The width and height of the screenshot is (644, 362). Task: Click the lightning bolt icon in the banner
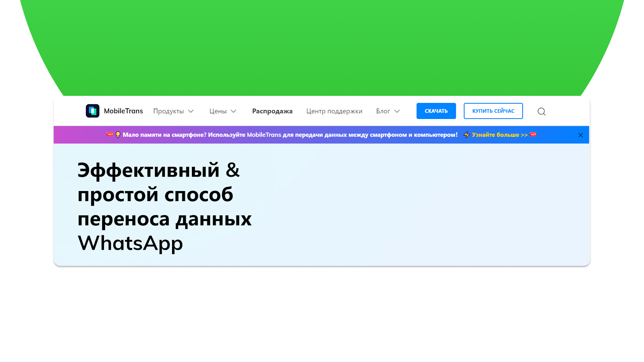(467, 135)
